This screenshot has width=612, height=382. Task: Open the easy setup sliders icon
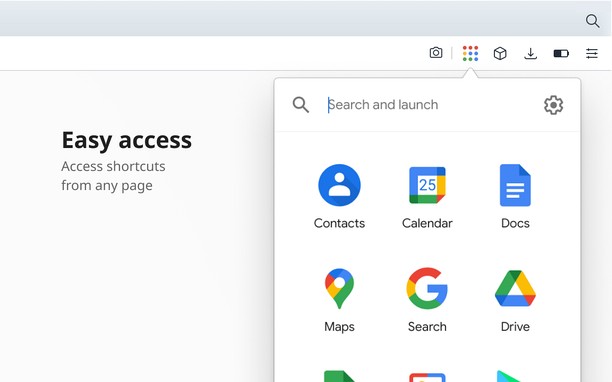click(x=592, y=53)
